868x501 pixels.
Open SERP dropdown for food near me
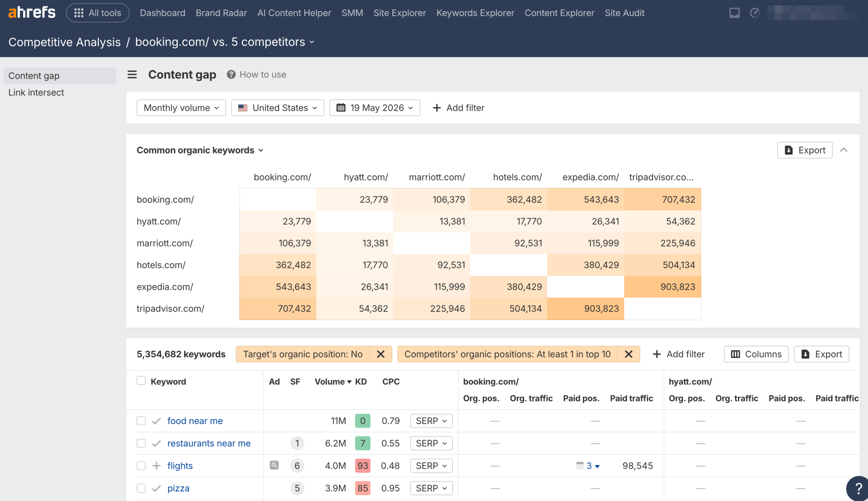431,421
